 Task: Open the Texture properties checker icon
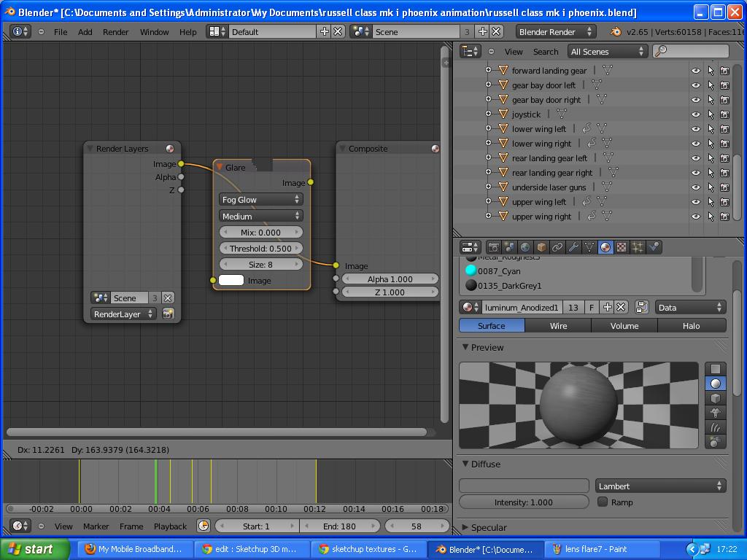point(622,247)
